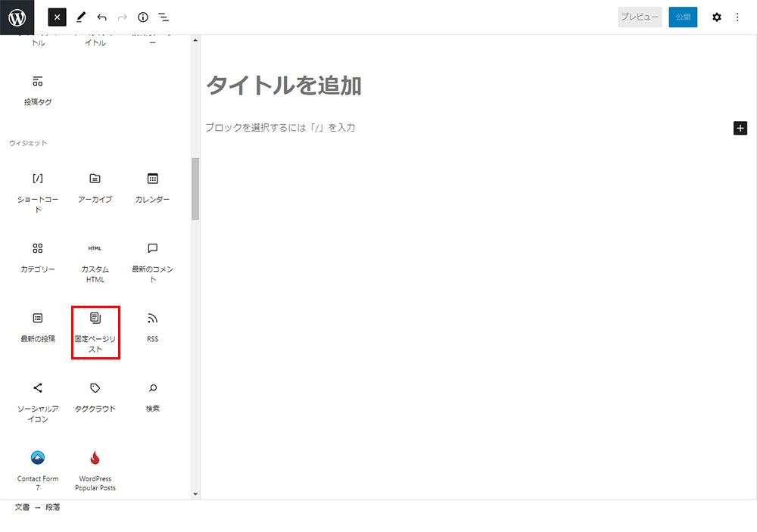Click the block inserter panel scrollbar
757x532 pixels.
[195, 189]
